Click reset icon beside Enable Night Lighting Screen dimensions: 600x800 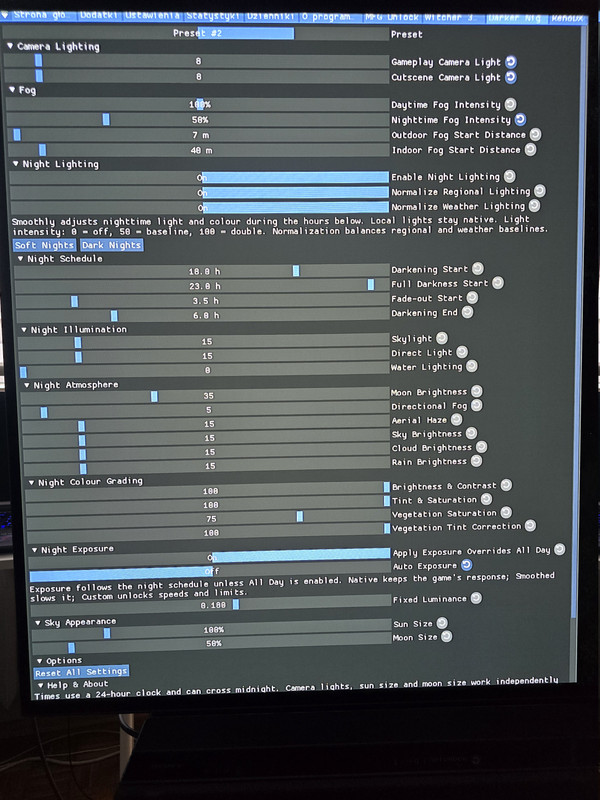pyautogui.click(x=510, y=177)
